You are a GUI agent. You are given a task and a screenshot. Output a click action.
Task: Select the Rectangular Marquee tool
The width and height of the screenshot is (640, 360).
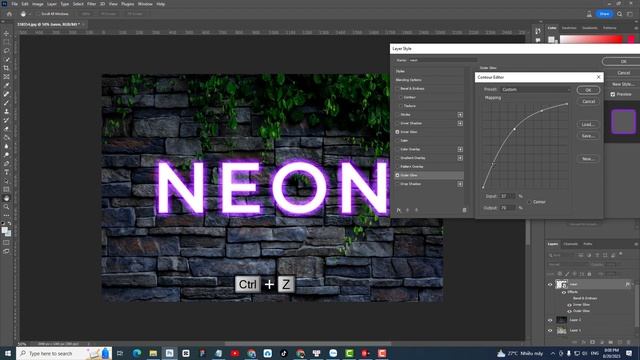pos(6,42)
